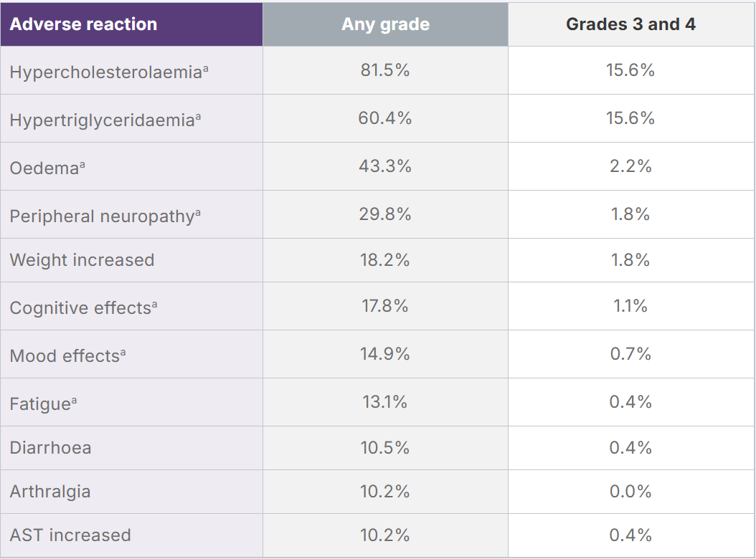The height and width of the screenshot is (559, 756).
Task: Click the 18.2% any grade value
Action: tap(385, 259)
